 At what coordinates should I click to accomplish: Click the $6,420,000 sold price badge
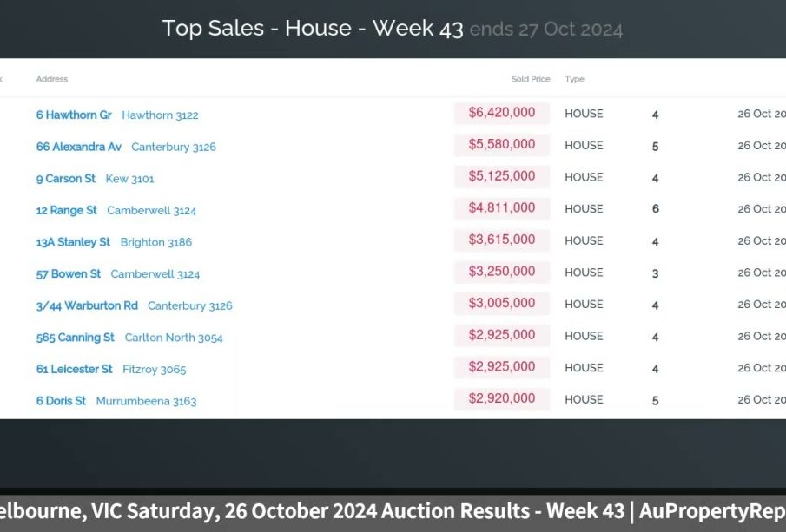502,113
